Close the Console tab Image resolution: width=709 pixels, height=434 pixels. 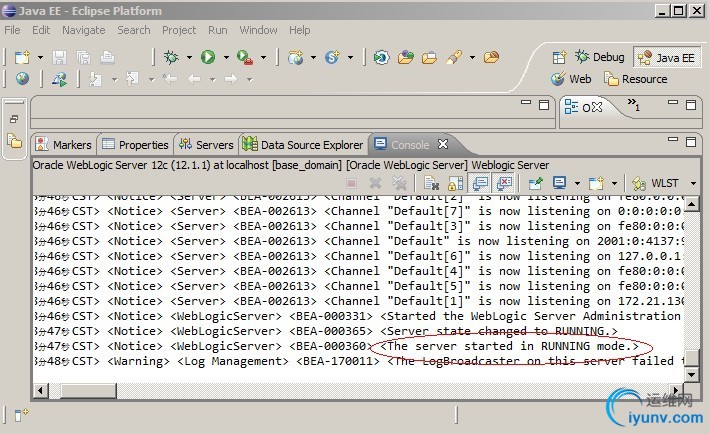443,144
